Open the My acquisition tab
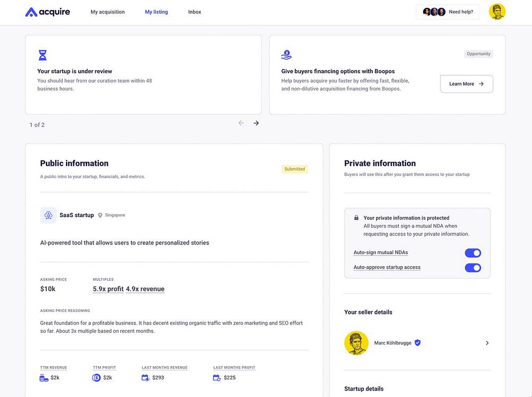Image resolution: width=532 pixels, height=397 pixels. [107, 12]
